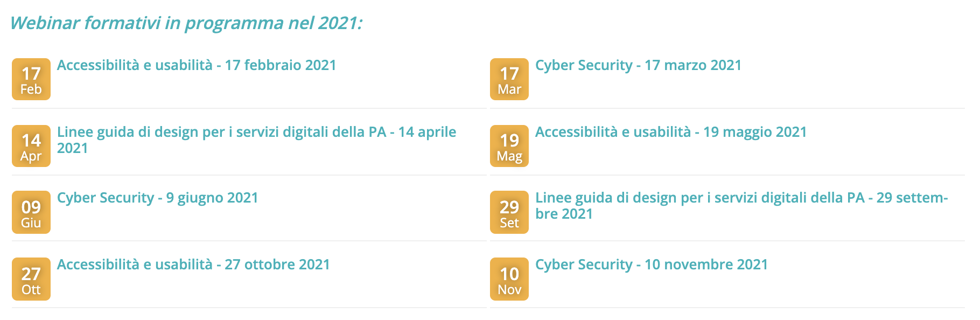Open Accessibilità e usabilità 17 febbraio 2021 link
This screenshot has width=980, height=320.
197,65
